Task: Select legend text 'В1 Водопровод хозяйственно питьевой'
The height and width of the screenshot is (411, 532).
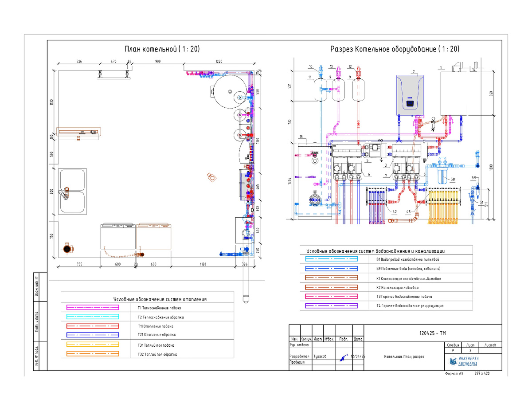Action: click(408, 258)
